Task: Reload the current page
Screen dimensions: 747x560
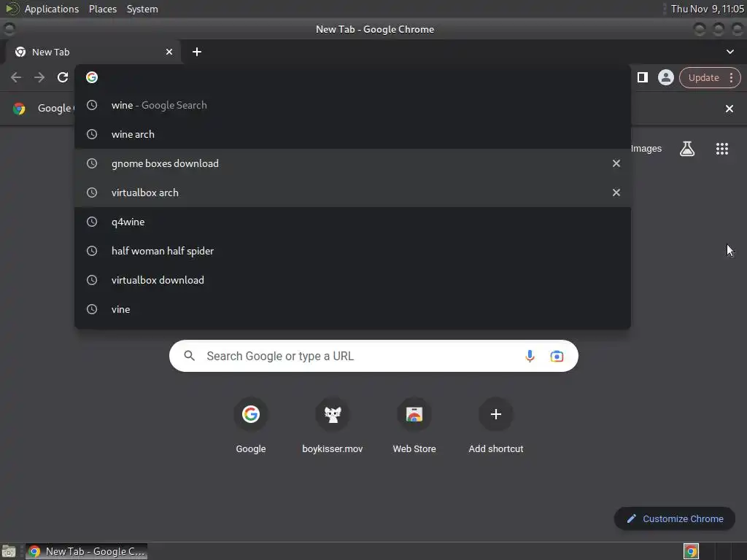Action: (x=63, y=77)
